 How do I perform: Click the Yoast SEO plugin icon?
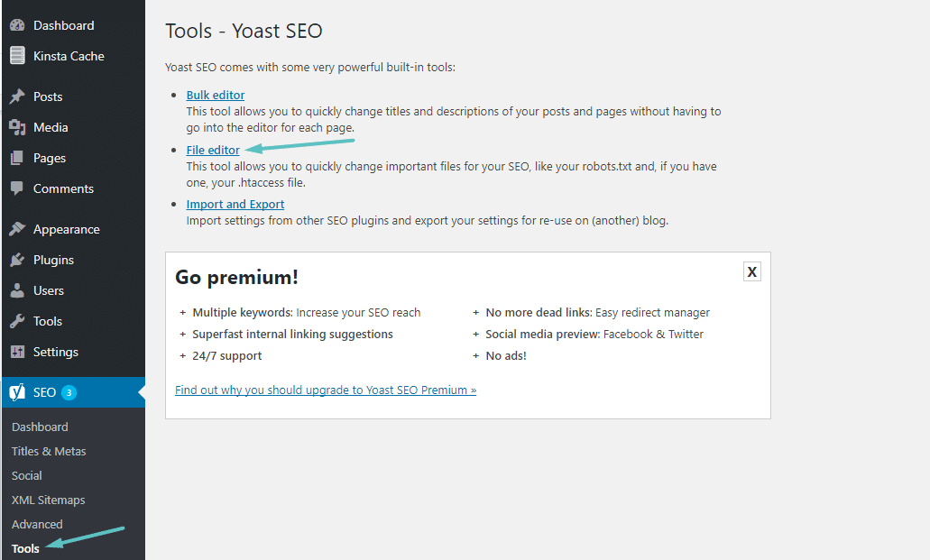click(19, 392)
